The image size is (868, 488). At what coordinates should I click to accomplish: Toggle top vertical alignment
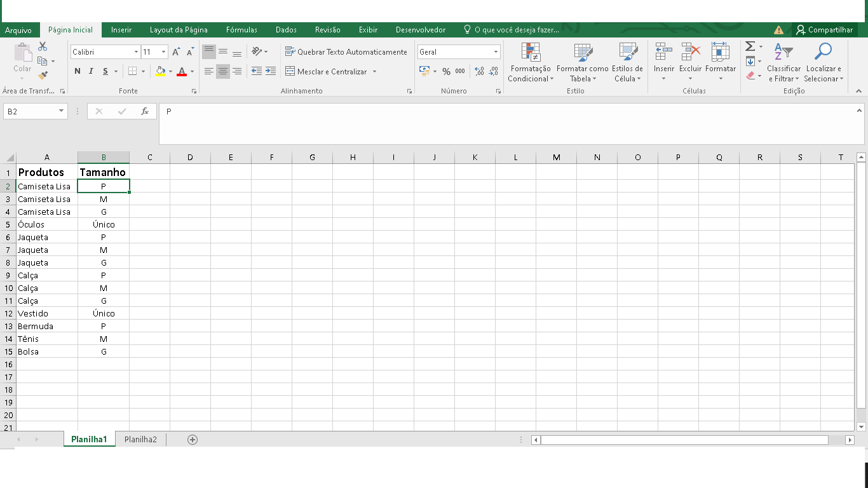pos(209,51)
